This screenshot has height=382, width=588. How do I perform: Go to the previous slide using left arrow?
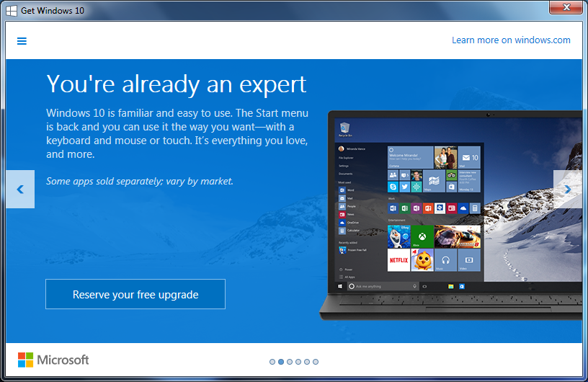point(20,190)
